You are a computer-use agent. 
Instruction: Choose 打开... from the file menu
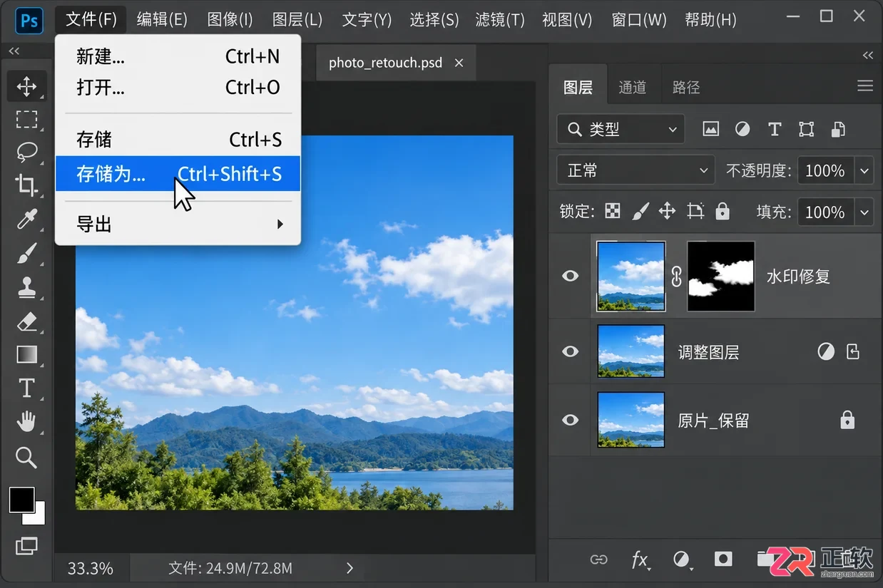178,88
